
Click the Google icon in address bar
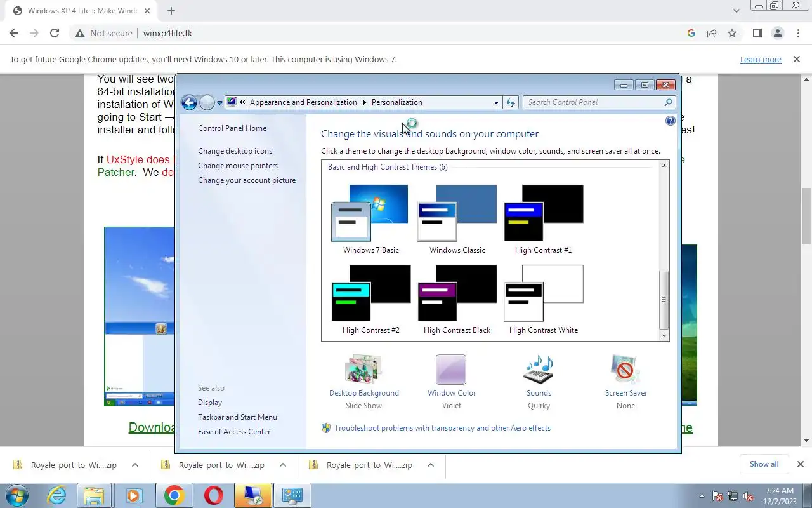tap(691, 33)
